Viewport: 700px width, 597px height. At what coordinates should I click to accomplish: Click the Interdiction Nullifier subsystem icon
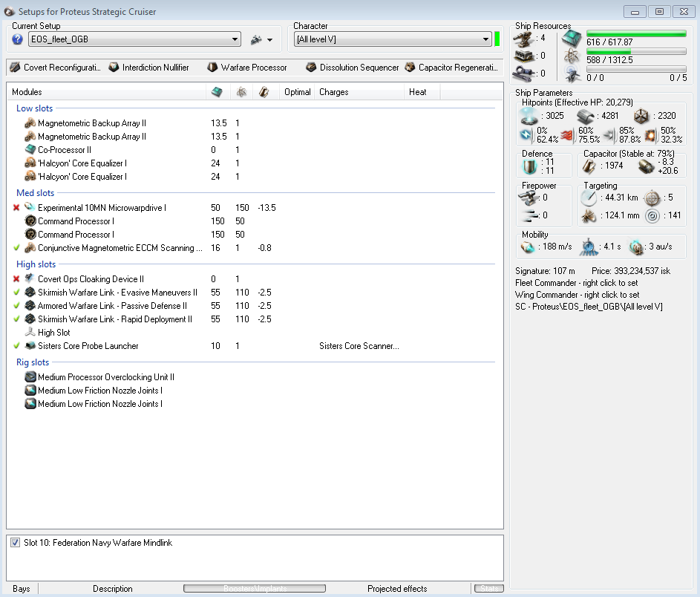114,68
